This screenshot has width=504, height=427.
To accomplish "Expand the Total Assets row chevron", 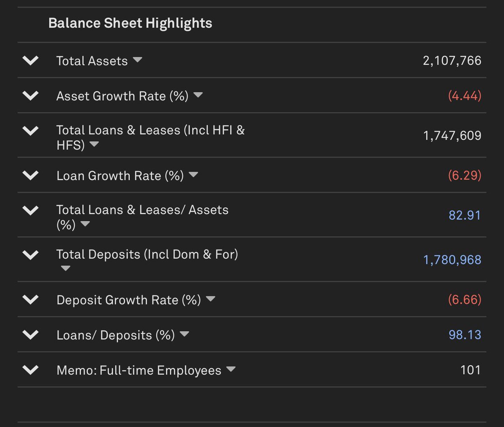I will (31, 60).
